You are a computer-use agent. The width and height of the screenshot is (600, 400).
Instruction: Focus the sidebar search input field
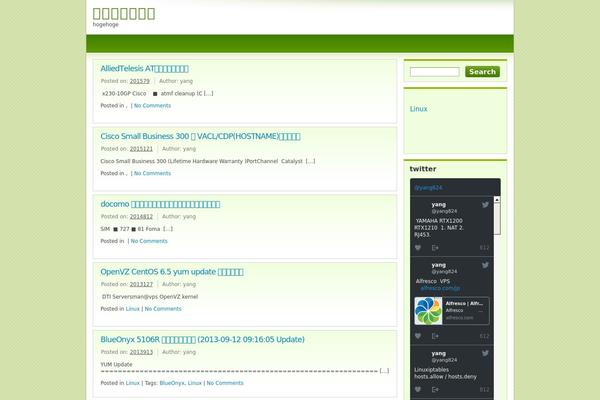point(434,72)
